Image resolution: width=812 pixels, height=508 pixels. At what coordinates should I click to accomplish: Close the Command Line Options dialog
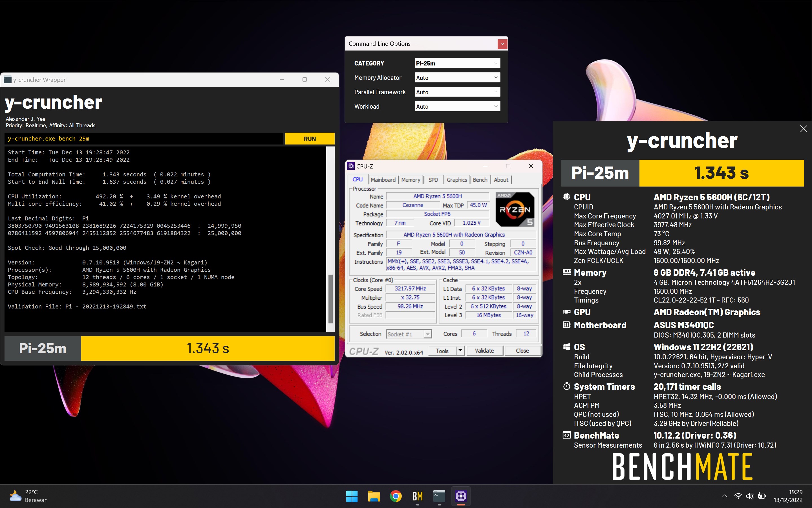click(x=502, y=44)
